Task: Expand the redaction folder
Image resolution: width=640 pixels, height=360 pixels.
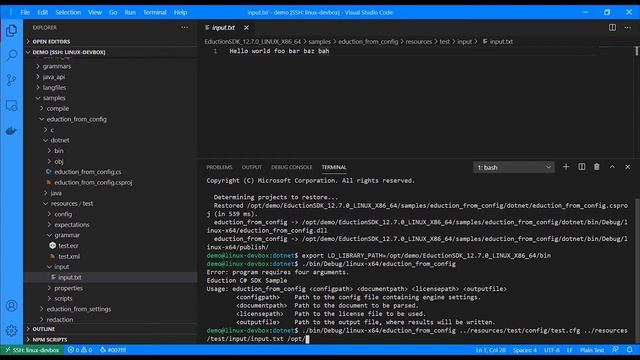Action: tap(60, 320)
